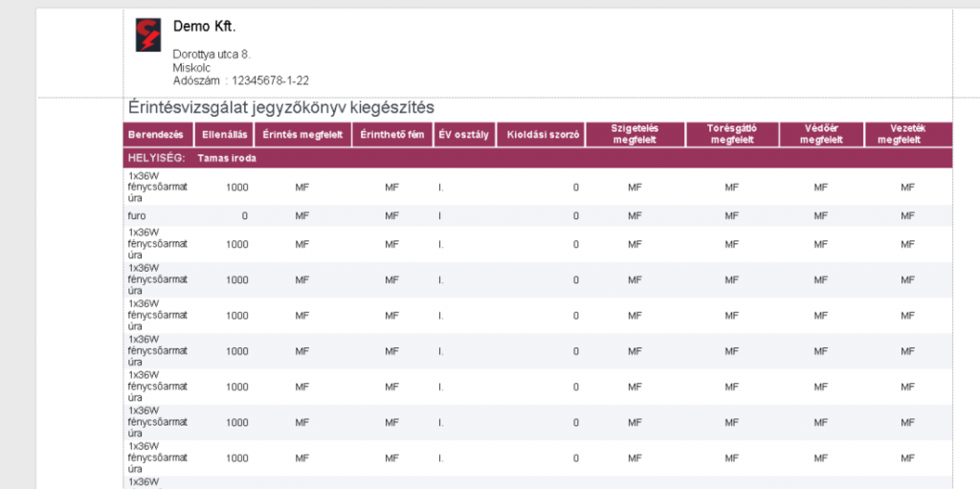Click the '1x36W fénycsőarmatúra' cell directly above furo

(x=158, y=187)
